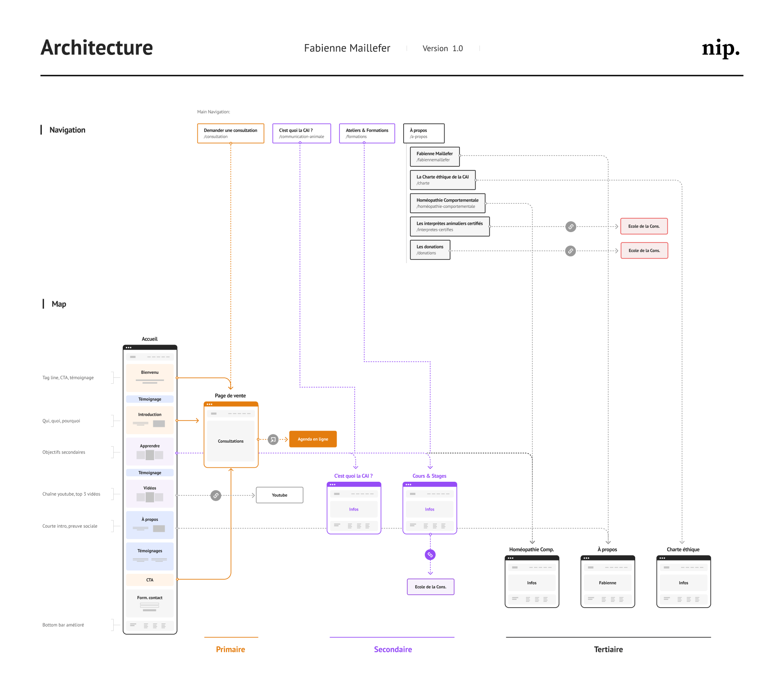Click Chaîne youtube, top 3 vidéos annotation

[71, 494]
